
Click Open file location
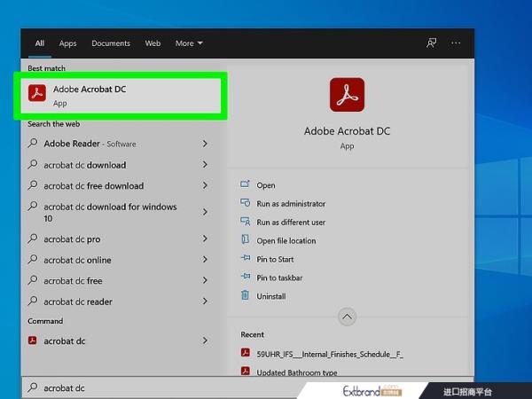pos(286,240)
